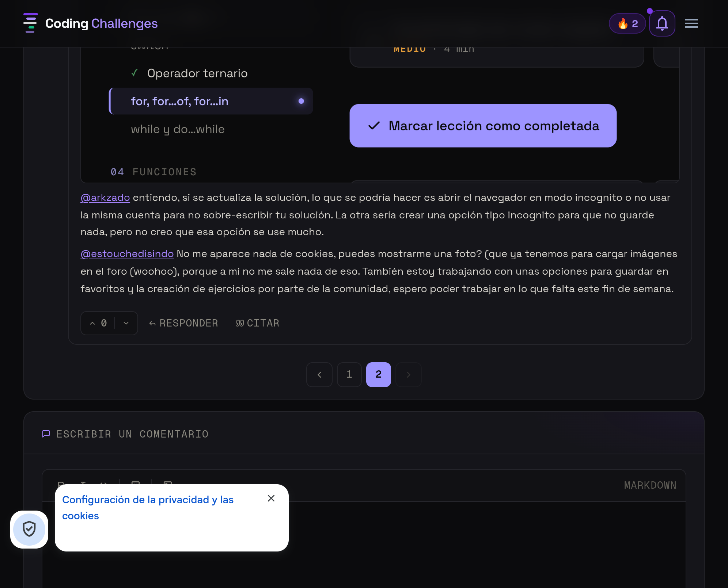
Task: Select page 1 of the comments
Action: click(349, 374)
